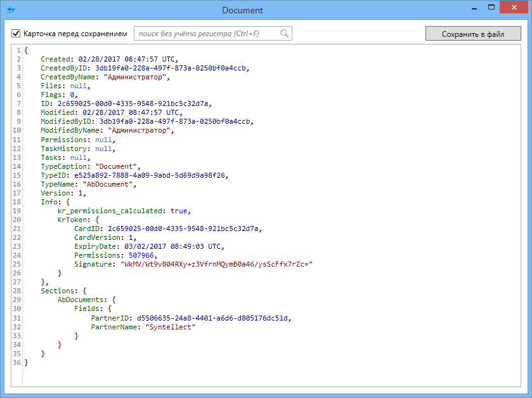Viewport: 532px width, 398px height.
Task: Click the 'Info: {' line in editor
Action: (x=55, y=202)
